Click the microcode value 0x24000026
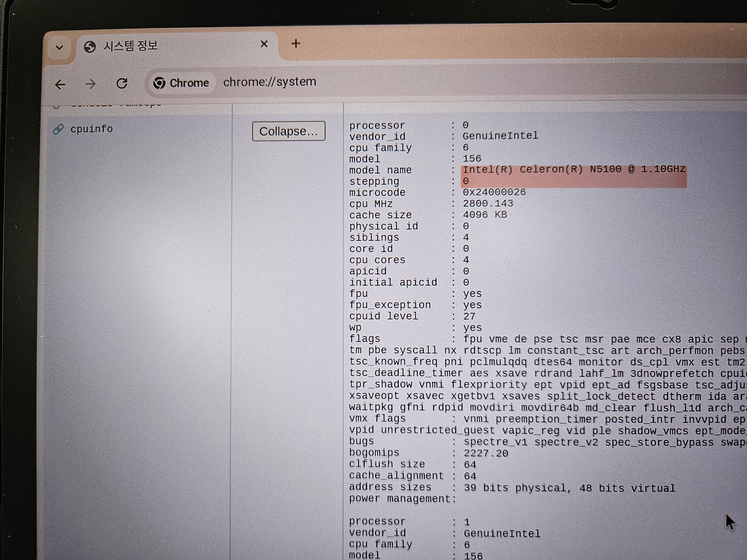This screenshot has width=747, height=560. pyautogui.click(x=494, y=192)
